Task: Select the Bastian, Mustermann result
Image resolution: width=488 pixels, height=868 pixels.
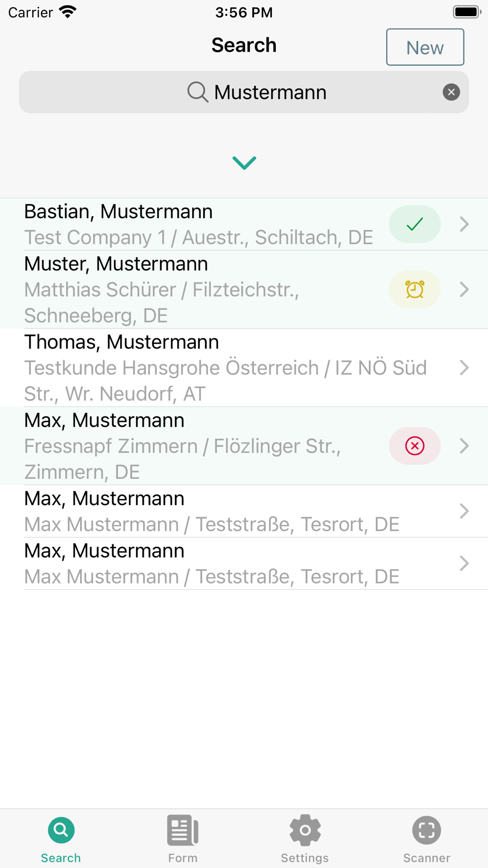Action: point(244,224)
